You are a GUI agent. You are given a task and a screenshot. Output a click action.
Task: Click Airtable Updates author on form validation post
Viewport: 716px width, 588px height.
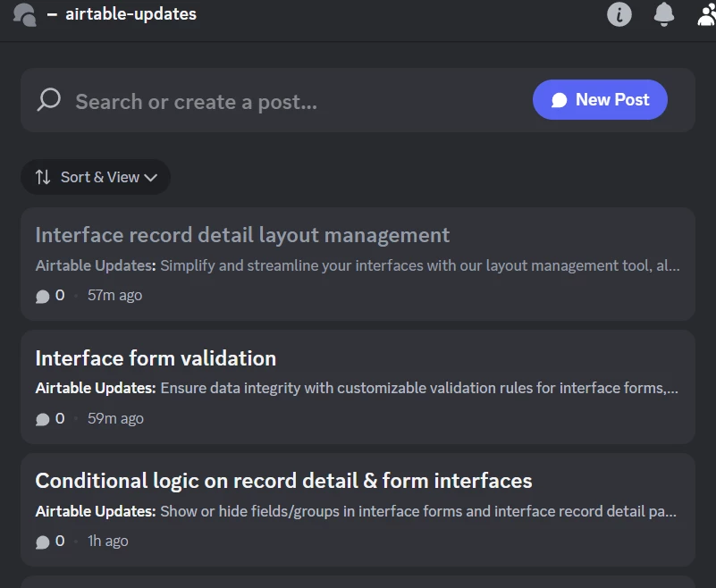[96, 388]
